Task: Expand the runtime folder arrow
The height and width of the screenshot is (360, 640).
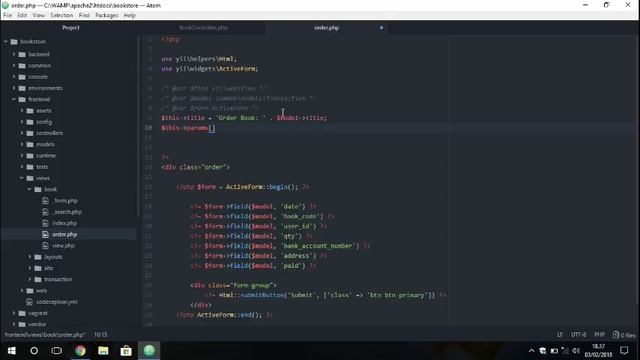Action: pyautogui.click(x=22, y=156)
